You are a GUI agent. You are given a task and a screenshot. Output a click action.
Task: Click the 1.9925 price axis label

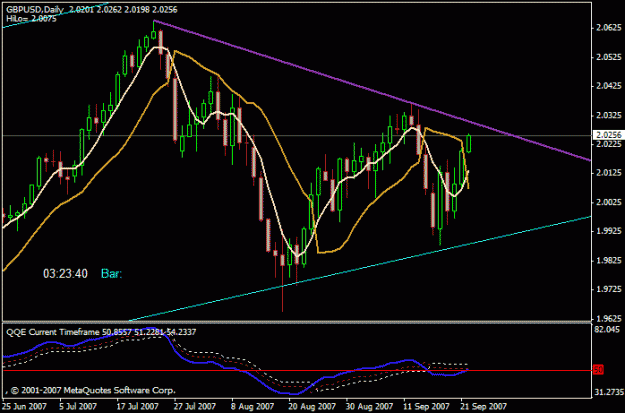click(x=608, y=231)
